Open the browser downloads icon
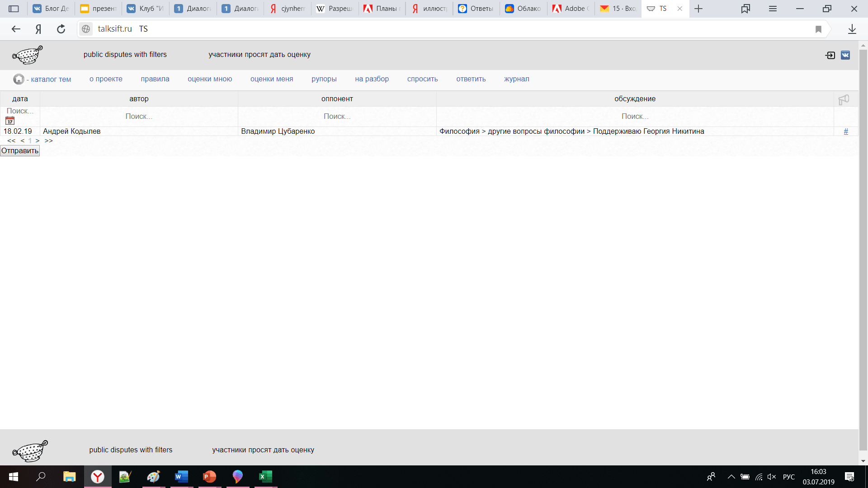 [x=852, y=29]
